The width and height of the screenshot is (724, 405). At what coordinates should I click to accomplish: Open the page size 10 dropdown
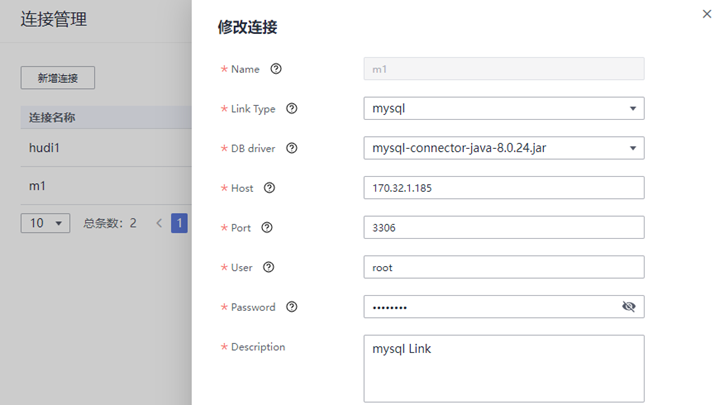[x=45, y=223]
